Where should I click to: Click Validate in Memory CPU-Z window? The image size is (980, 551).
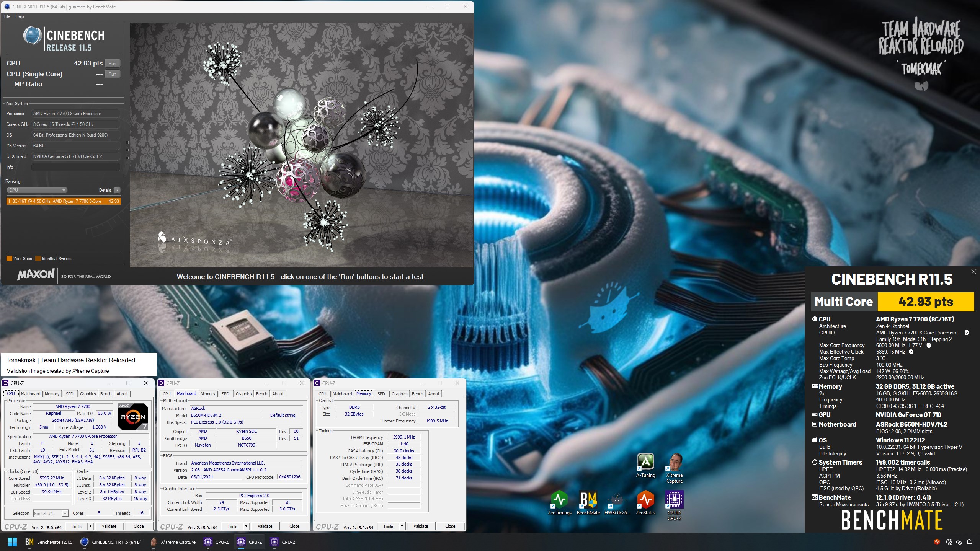tap(421, 526)
